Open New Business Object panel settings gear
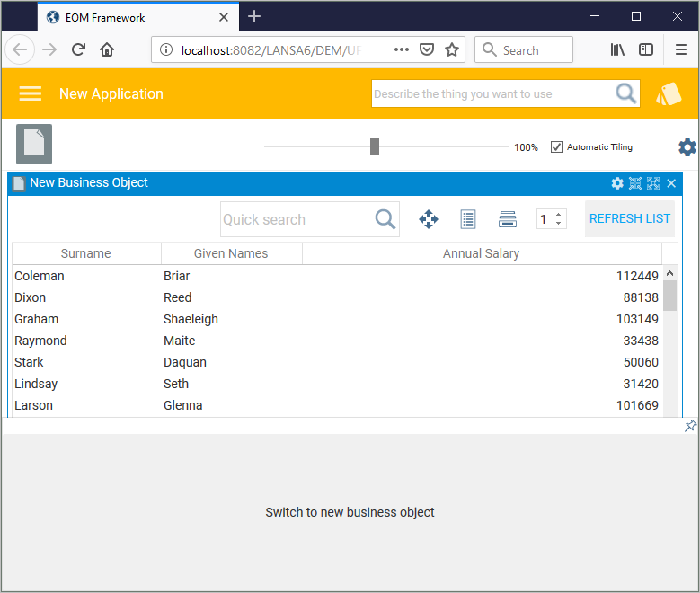Viewport: 700px width, 593px height. [617, 183]
